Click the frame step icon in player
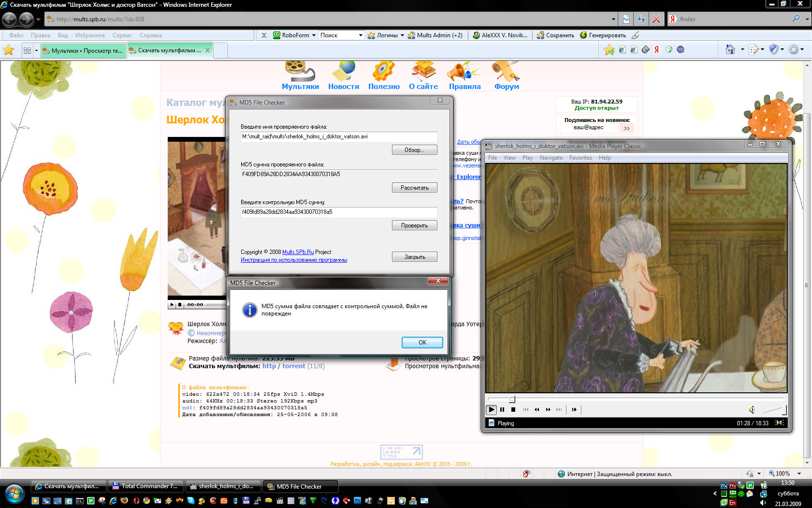Image resolution: width=812 pixels, height=508 pixels. (x=574, y=410)
